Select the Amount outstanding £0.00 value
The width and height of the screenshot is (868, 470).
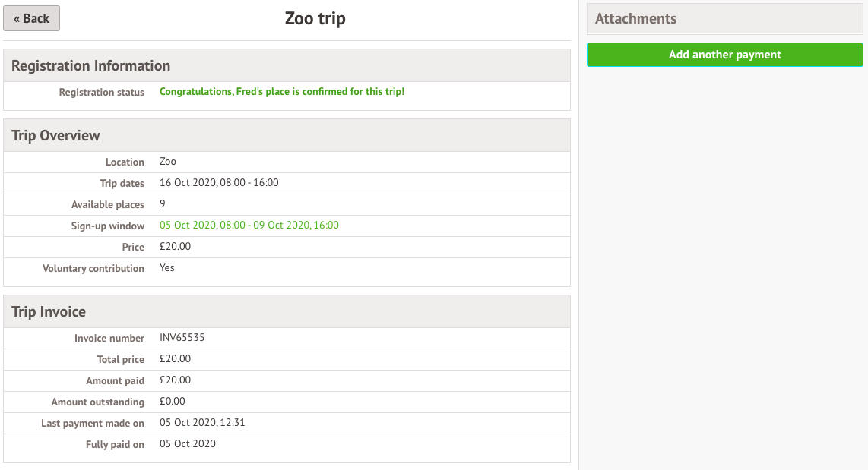click(173, 402)
